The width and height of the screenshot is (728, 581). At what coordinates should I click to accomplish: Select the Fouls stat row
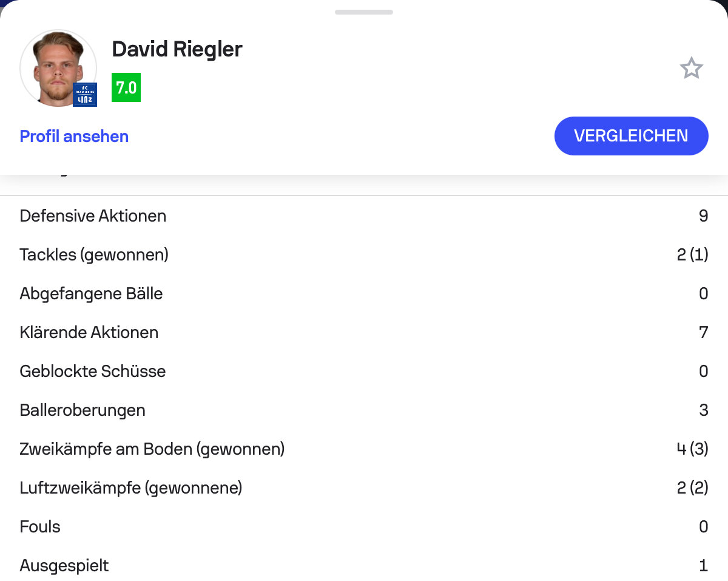364,527
